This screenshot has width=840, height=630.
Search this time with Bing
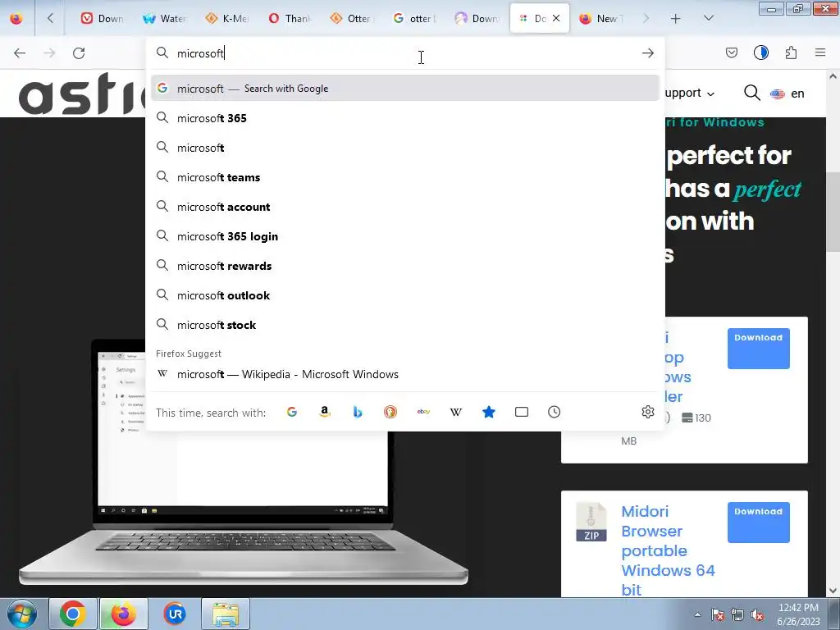[358, 412]
